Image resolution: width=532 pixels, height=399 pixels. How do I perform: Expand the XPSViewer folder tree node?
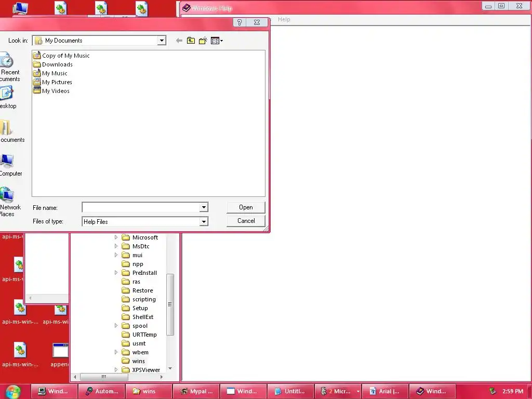116,369
